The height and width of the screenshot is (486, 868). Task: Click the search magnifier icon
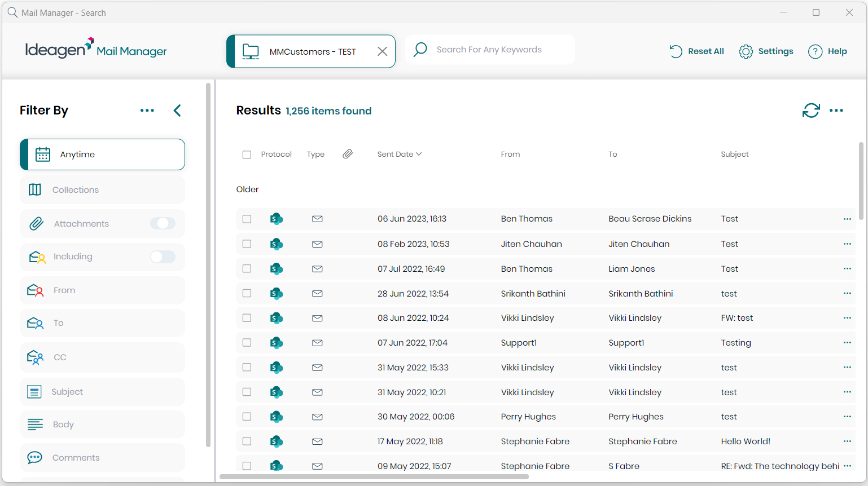click(420, 50)
